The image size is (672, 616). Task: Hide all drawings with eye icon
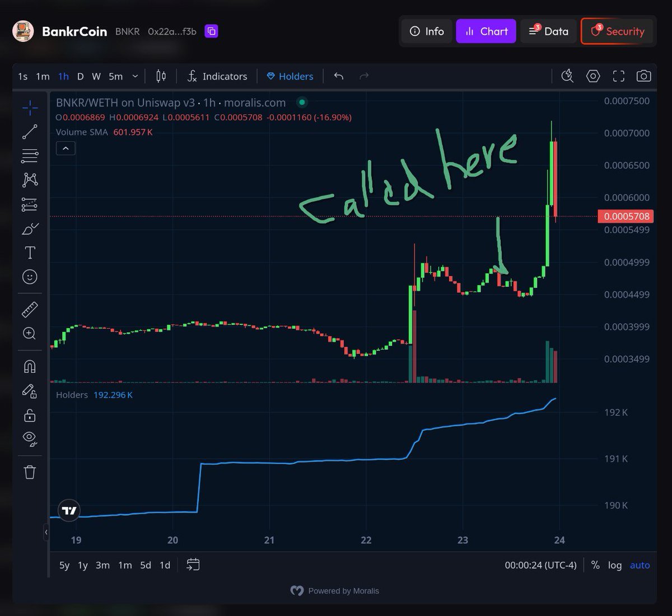coord(30,439)
